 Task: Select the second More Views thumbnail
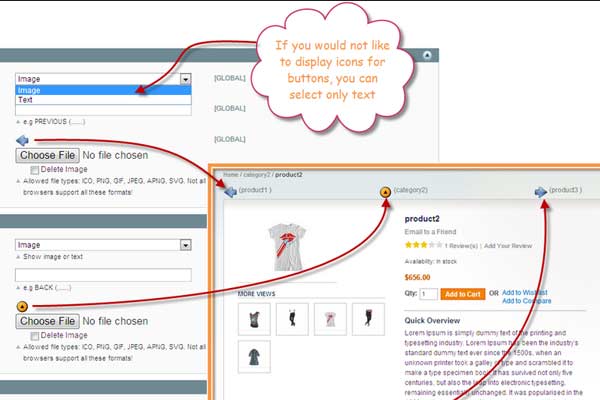pos(292,319)
